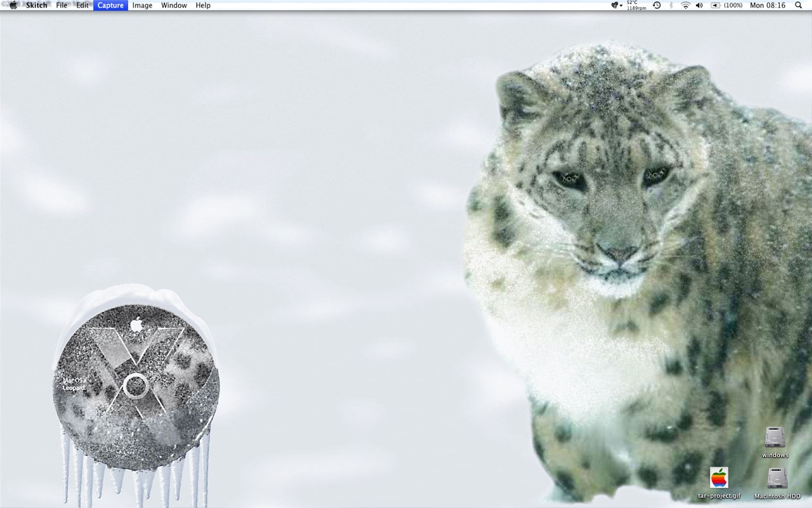The width and height of the screenshot is (812, 508).
Task: Click the frozen Mac OS X Leopard disc
Action: pyautogui.click(x=135, y=386)
